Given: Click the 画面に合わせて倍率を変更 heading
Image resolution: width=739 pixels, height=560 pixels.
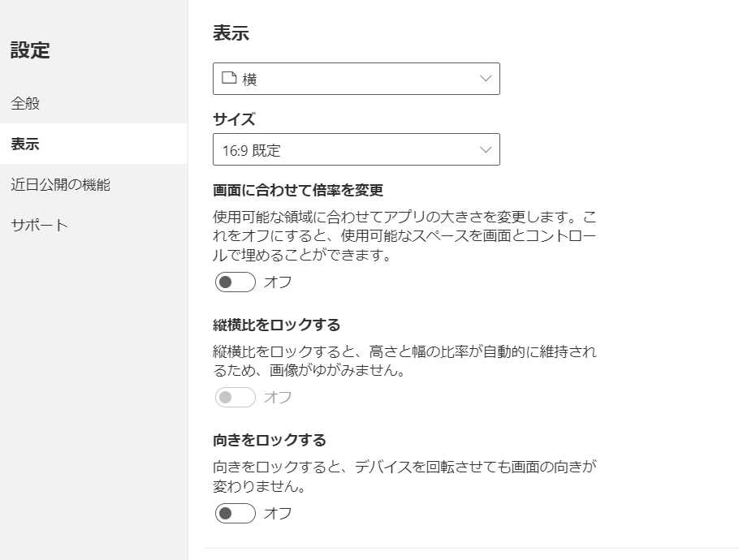Looking at the screenshot, I should tap(298, 191).
